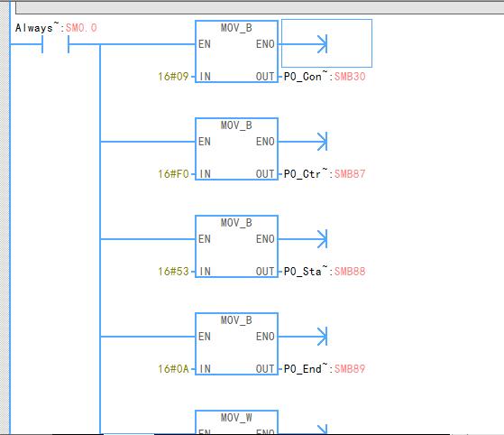Select the P0_End~:SMB89 output operand

(325, 369)
